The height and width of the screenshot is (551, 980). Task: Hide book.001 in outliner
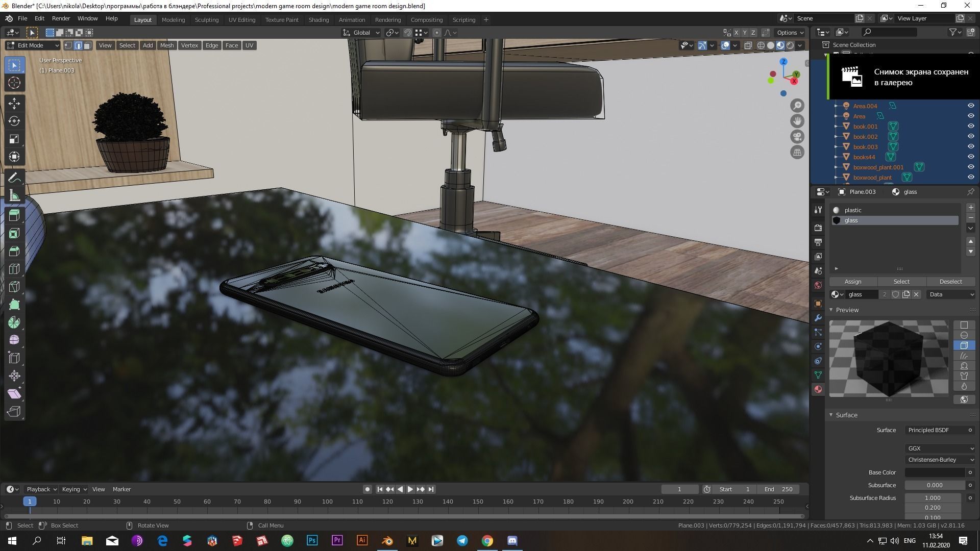pos(971,126)
